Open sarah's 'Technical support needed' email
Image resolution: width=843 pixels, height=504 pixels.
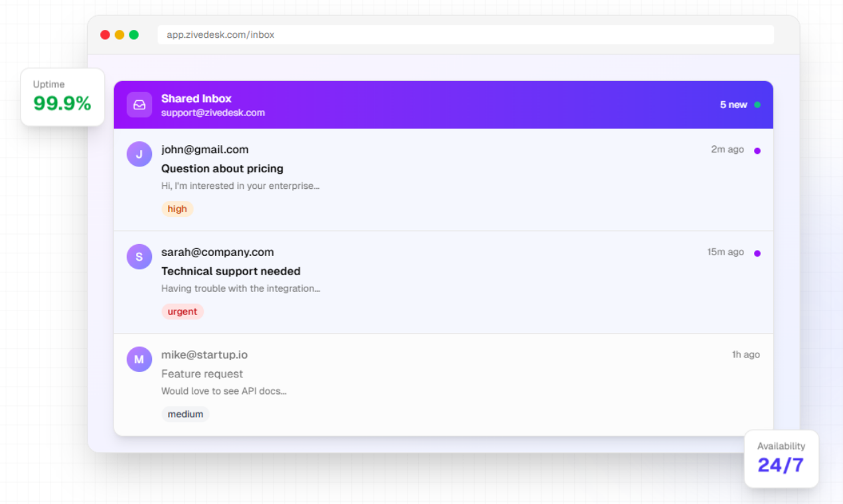231,271
